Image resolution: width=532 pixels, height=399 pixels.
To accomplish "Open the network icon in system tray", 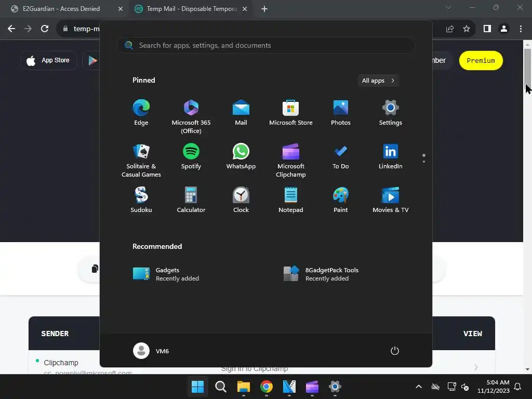I will (x=451, y=387).
